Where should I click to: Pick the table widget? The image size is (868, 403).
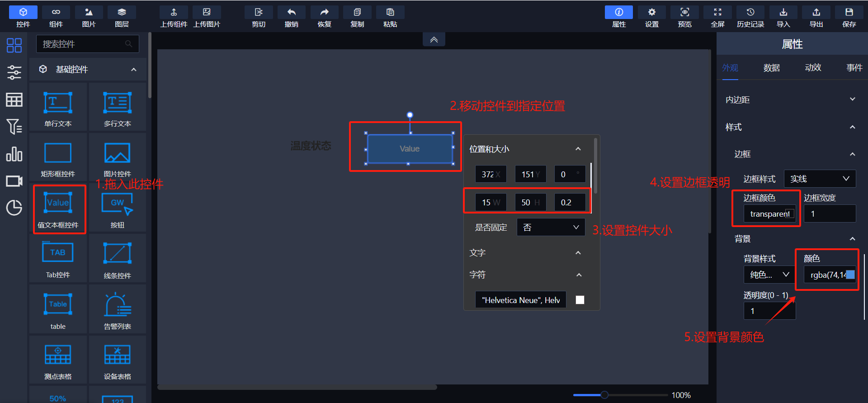click(58, 310)
